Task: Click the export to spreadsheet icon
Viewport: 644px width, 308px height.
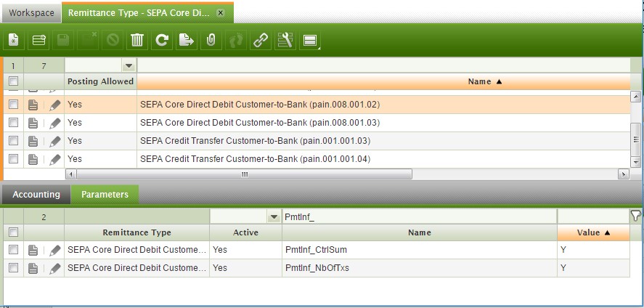Action: point(187,41)
